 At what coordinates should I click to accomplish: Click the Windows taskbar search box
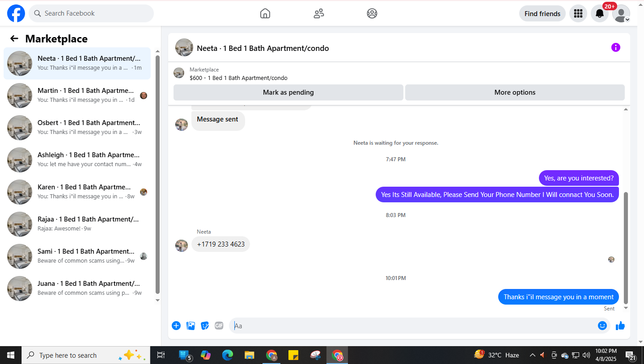86,355
